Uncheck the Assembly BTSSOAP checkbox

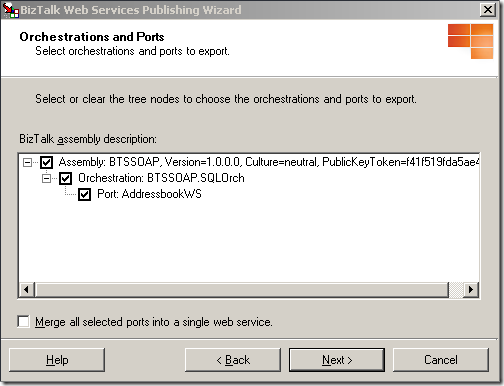pyautogui.click(x=46, y=162)
